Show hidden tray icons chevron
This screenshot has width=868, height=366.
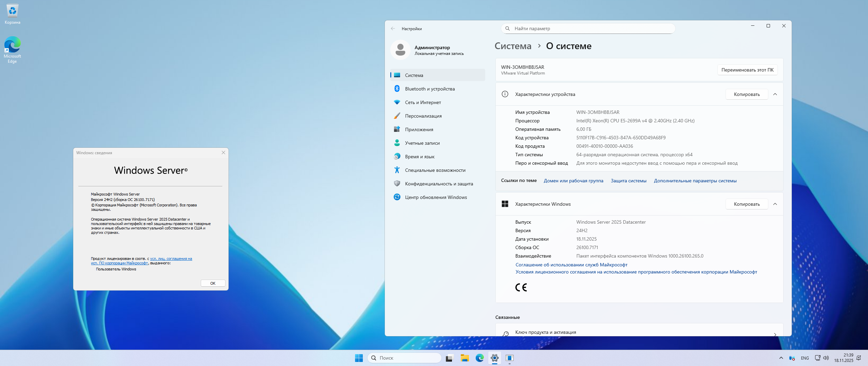[x=781, y=358]
